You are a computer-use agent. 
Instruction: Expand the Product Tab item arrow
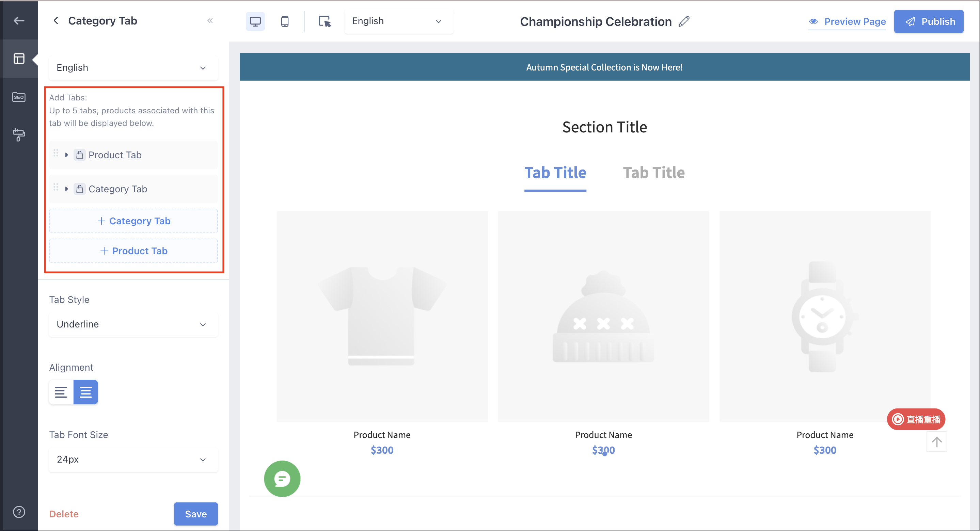coord(67,155)
